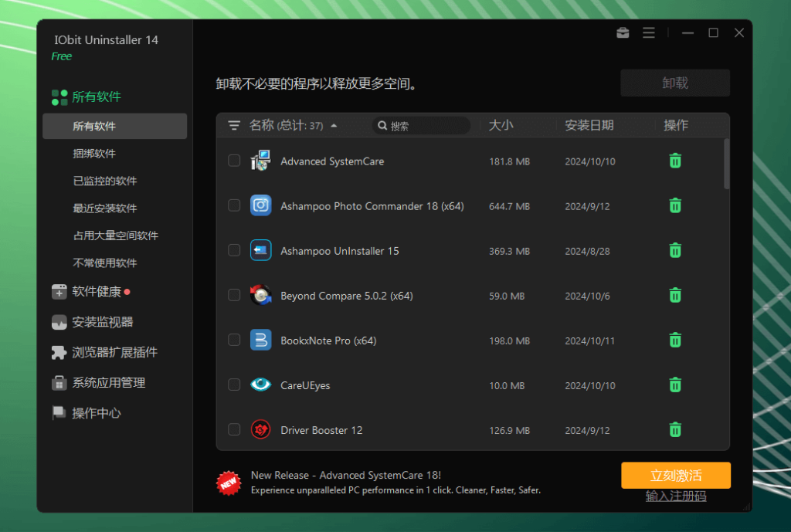Click the 59.0 MB size value

tap(507, 296)
